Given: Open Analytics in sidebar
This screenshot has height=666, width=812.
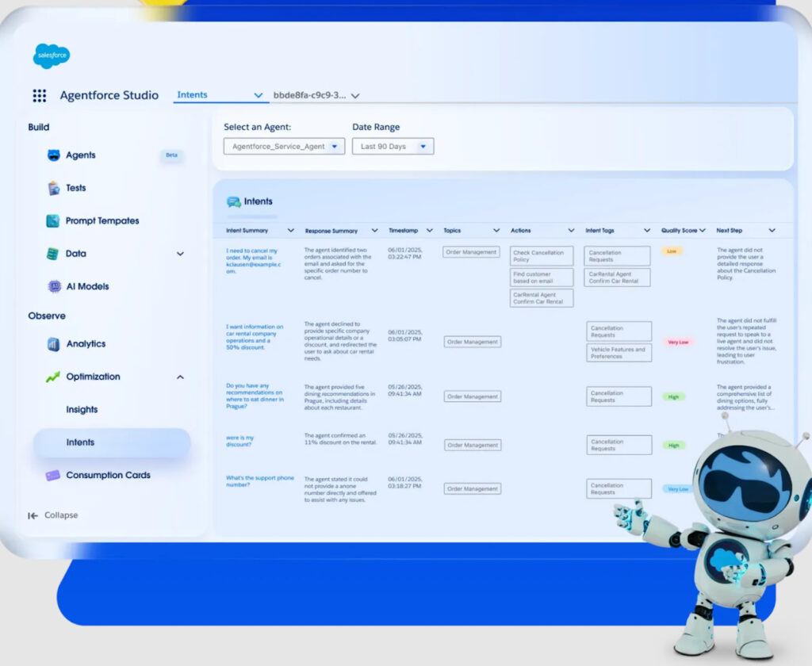Looking at the screenshot, I should 86,344.
